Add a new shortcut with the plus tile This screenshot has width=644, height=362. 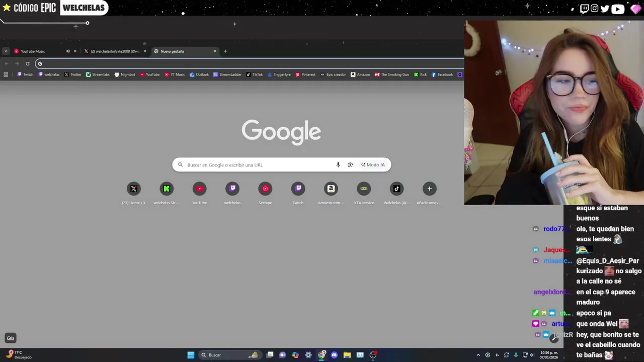[429, 193]
